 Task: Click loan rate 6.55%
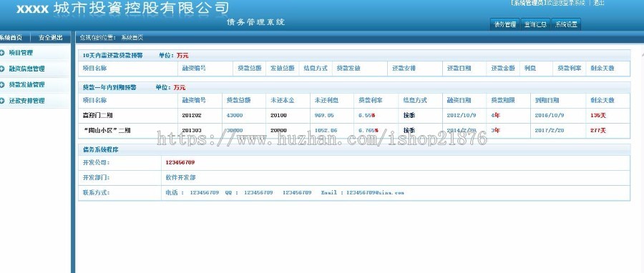pyautogui.click(x=367, y=116)
